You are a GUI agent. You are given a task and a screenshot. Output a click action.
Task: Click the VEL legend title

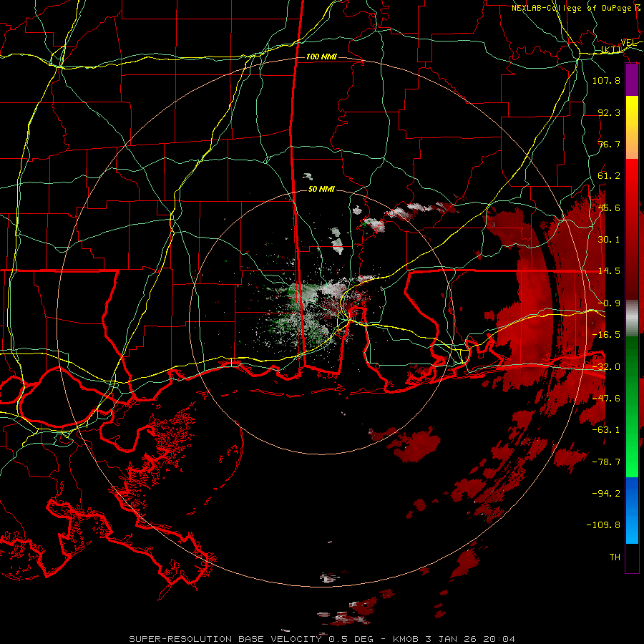click(628, 43)
